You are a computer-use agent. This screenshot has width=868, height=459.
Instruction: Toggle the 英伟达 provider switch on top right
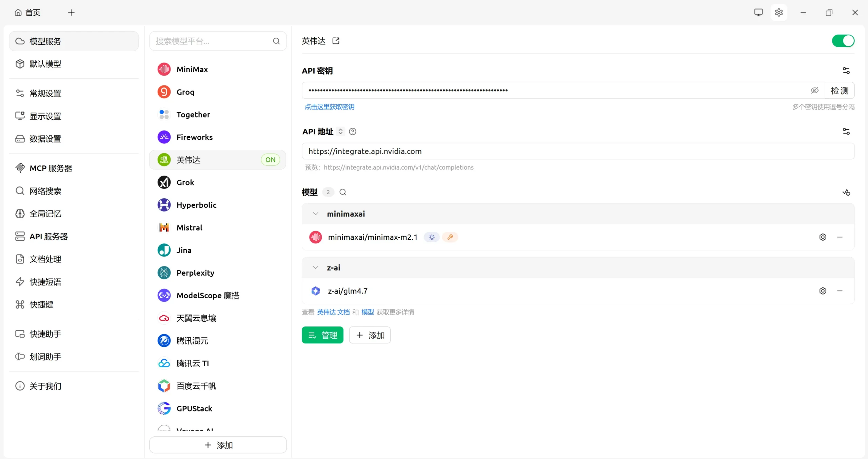(843, 41)
